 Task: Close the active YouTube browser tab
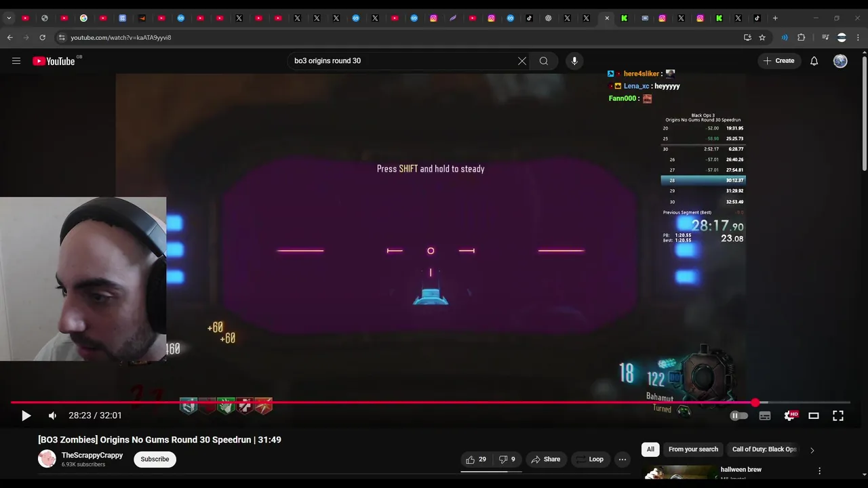click(607, 18)
